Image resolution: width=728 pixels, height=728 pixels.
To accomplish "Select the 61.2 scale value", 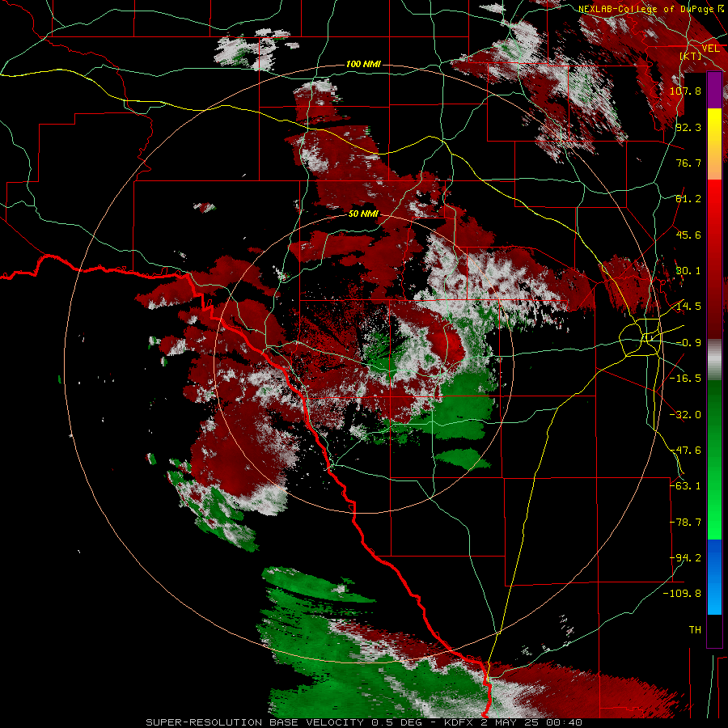I will click(x=688, y=199).
